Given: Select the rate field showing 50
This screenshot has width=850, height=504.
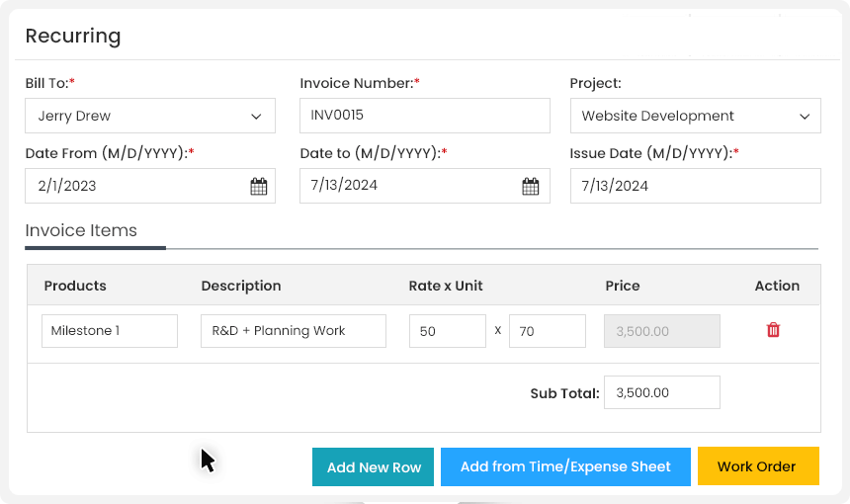Looking at the screenshot, I should (447, 331).
